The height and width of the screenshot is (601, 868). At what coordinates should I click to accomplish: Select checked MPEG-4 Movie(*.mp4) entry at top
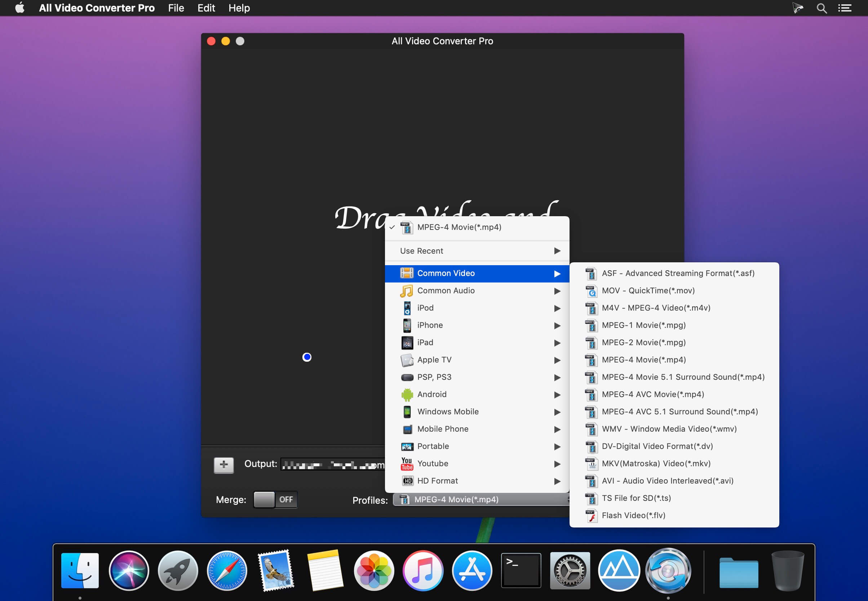pos(459,227)
